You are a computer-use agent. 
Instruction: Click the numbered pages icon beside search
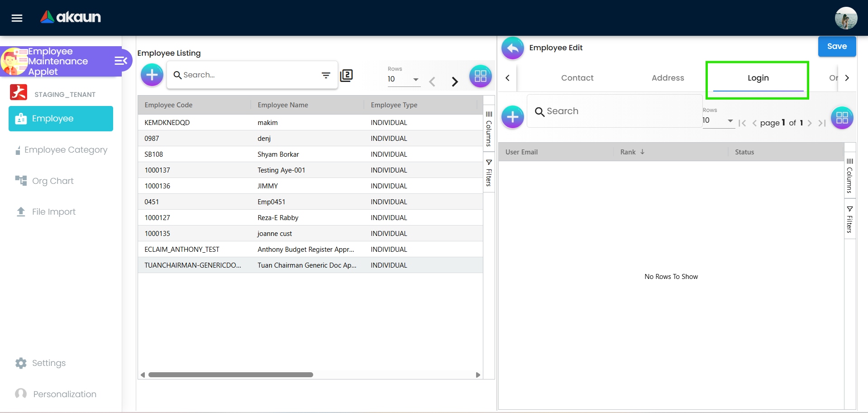(x=346, y=75)
